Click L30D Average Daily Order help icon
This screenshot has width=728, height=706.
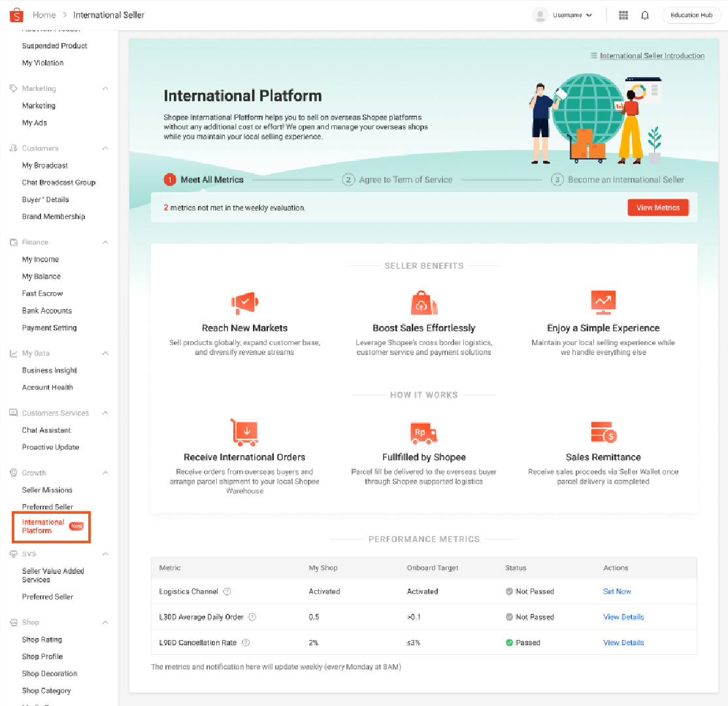click(252, 617)
